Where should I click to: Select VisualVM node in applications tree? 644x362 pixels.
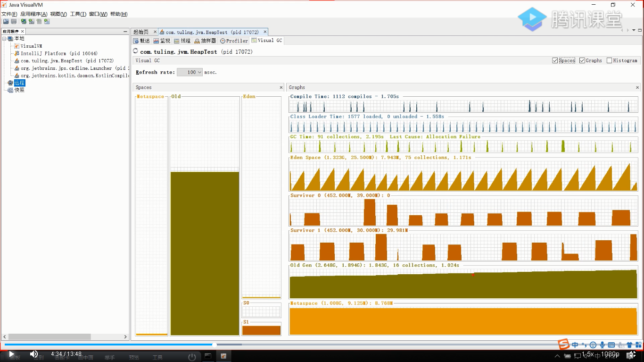31,46
